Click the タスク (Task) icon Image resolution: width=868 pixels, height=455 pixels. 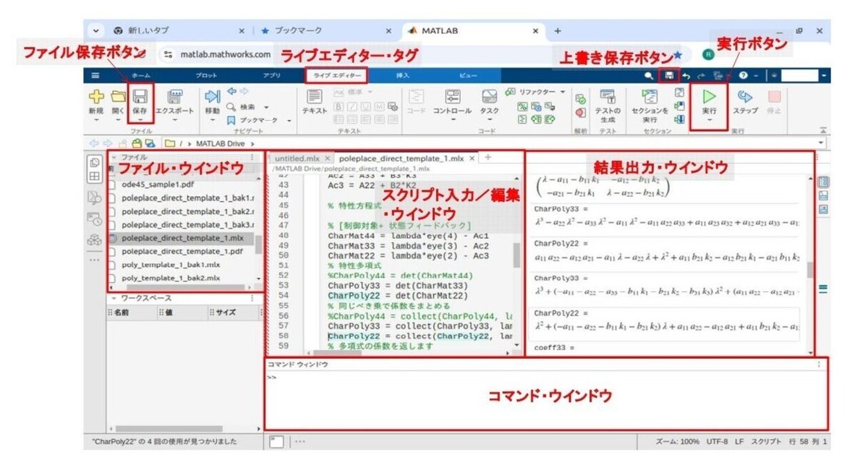pos(490,96)
